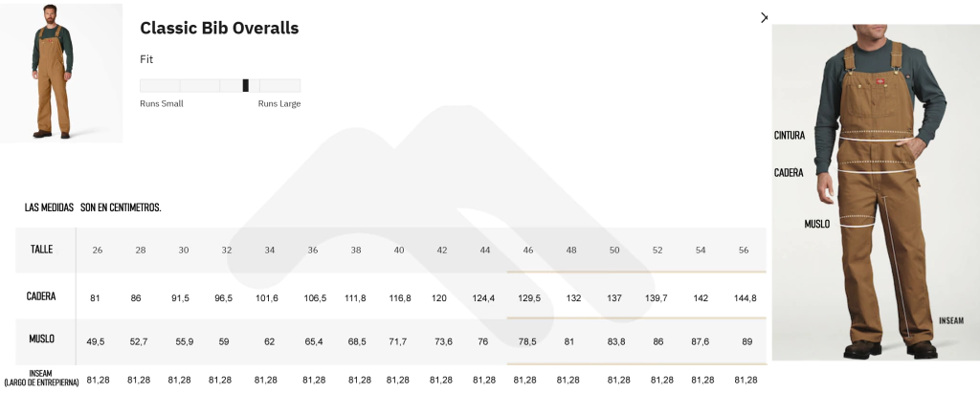Click the fit slider black marker

click(x=246, y=86)
